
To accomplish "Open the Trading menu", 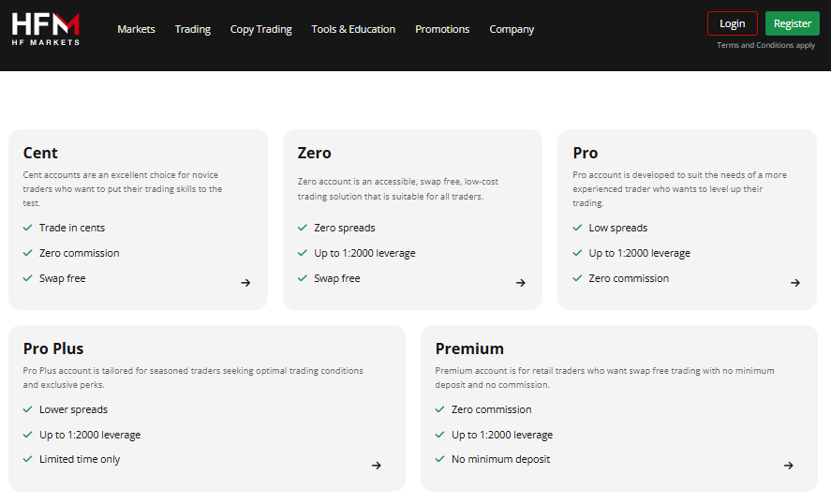I will click(x=193, y=29).
